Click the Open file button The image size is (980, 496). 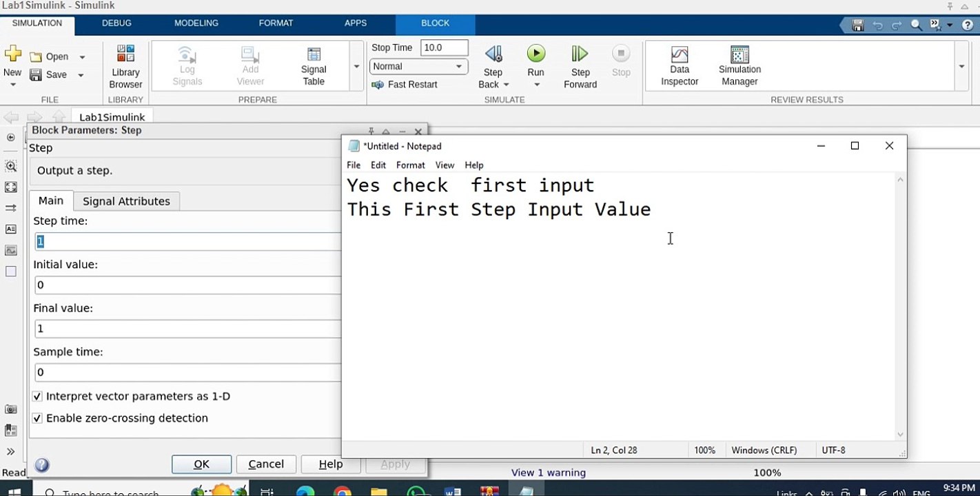(x=50, y=57)
